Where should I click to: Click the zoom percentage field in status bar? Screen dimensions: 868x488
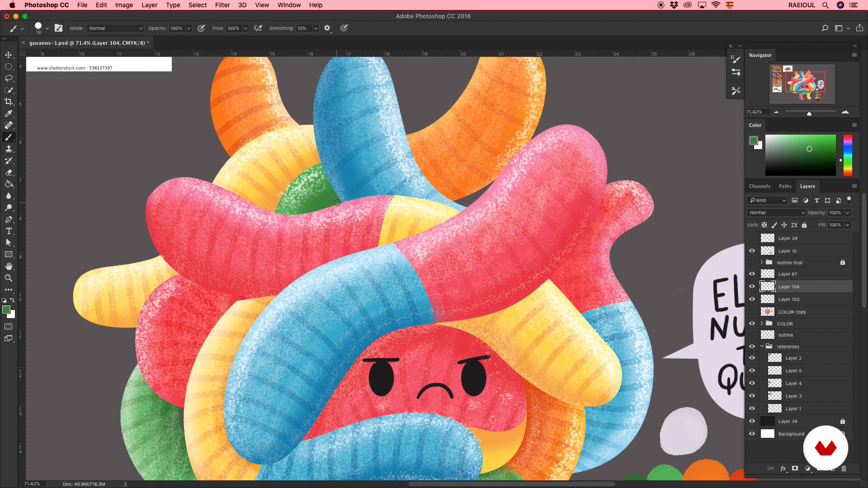pyautogui.click(x=32, y=483)
